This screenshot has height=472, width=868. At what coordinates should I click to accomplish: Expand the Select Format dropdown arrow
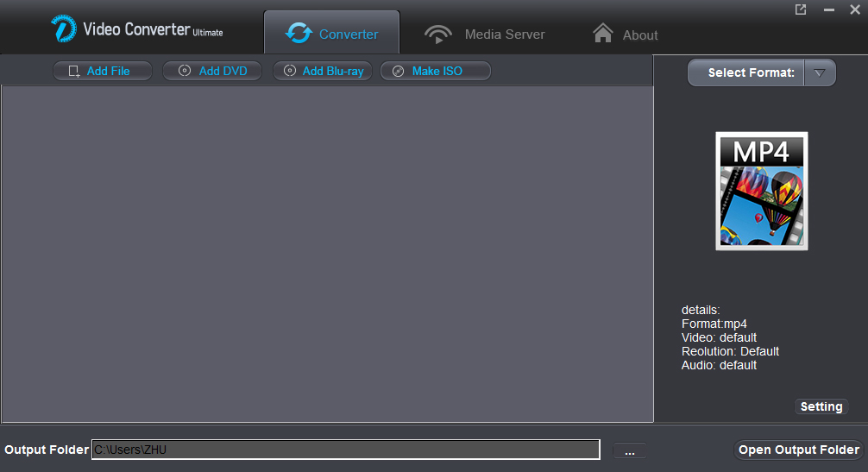click(820, 72)
